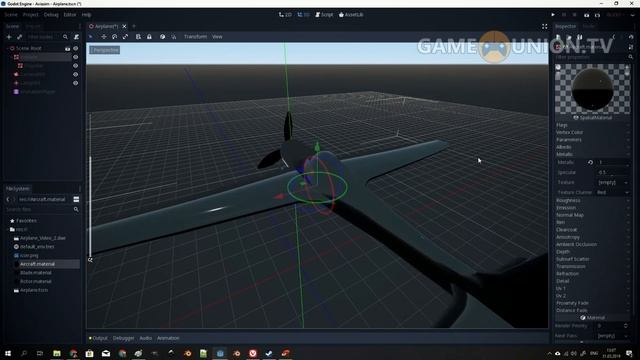Toggle visibility eye of the fifth scene node
640x360 pixels.
point(76,83)
